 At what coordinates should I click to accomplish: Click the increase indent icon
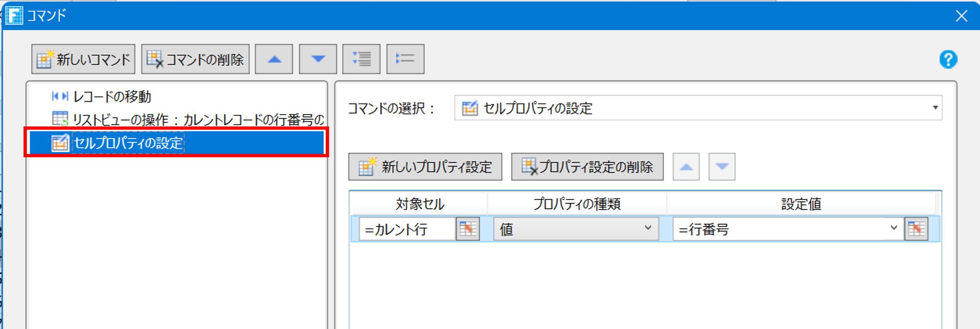(x=361, y=59)
